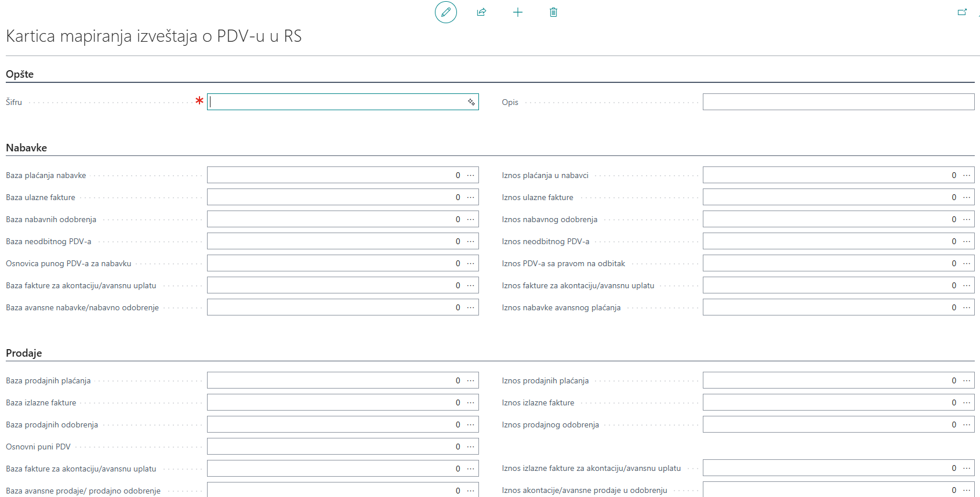Screen dimensions: 980x497
Task: Click into the Opis text field
Action: pos(838,102)
